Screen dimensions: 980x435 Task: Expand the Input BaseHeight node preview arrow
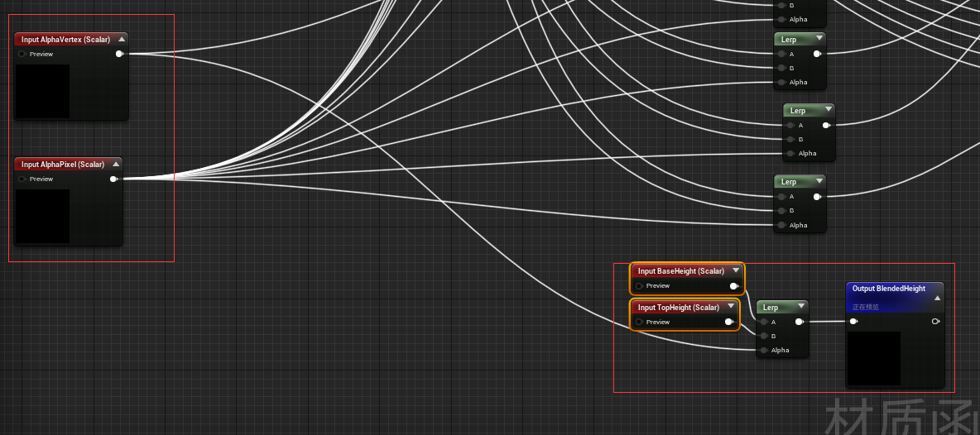736,271
